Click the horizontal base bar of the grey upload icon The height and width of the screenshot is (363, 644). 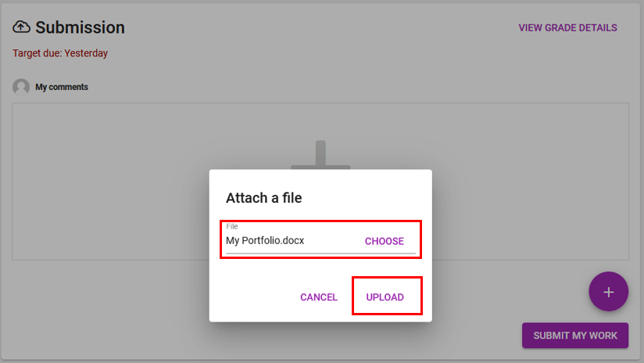(320, 167)
